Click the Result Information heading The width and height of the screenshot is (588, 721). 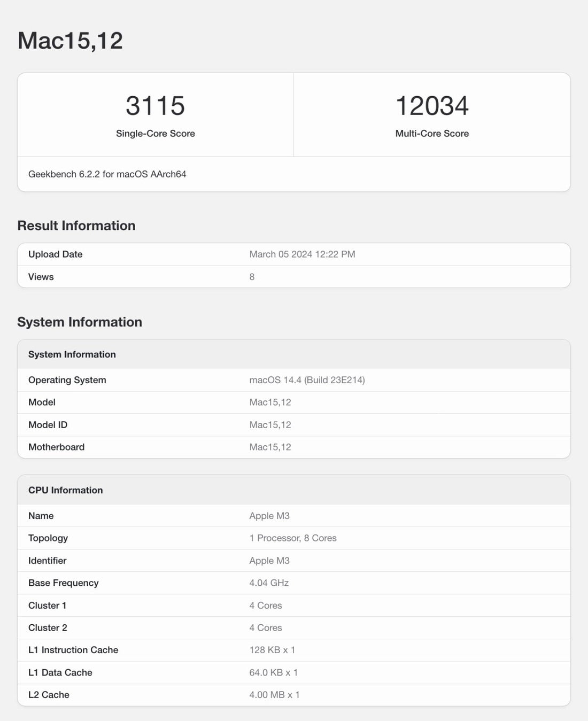coord(76,226)
